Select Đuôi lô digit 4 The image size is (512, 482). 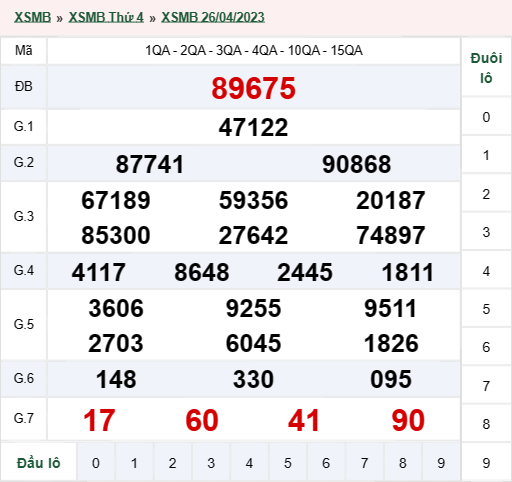486,271
